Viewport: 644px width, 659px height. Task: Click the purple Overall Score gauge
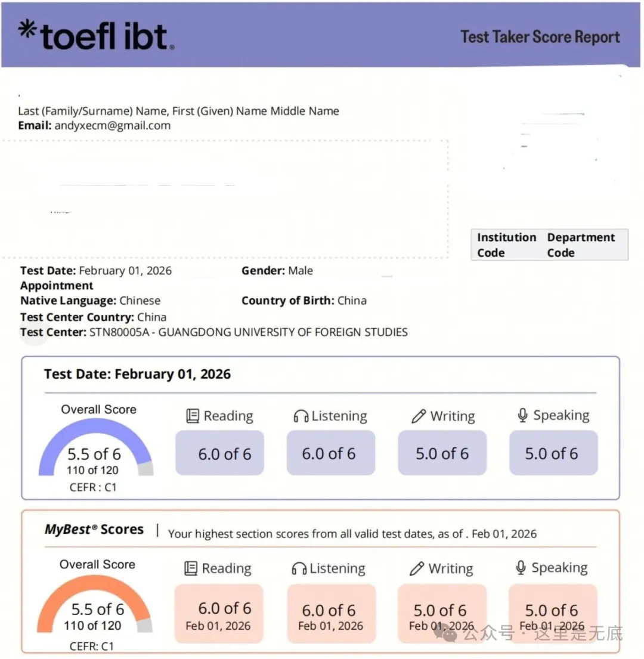(x=95, y=447)
